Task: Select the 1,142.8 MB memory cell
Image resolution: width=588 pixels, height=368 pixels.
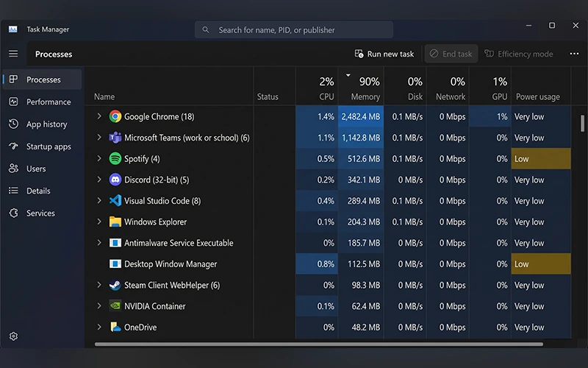Action: [361, 138]
